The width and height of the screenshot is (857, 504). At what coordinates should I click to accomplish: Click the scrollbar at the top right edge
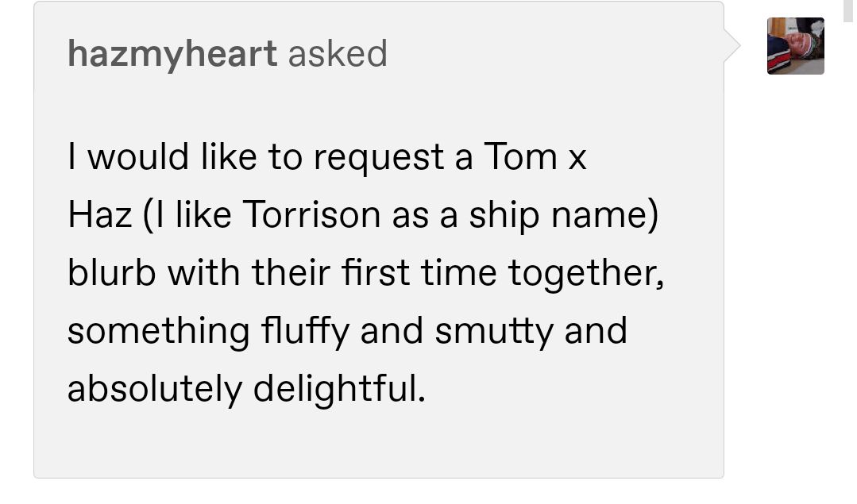[x=848, y=11]
